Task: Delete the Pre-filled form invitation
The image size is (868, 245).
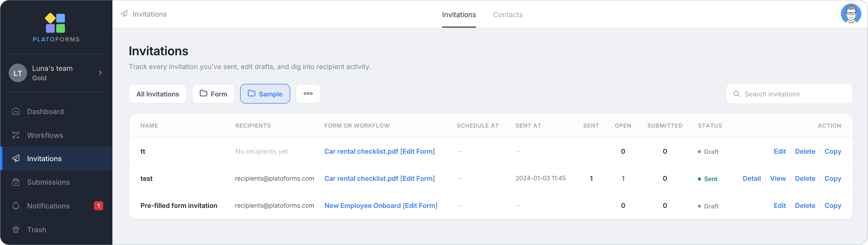Action: [x=805, y=206]
